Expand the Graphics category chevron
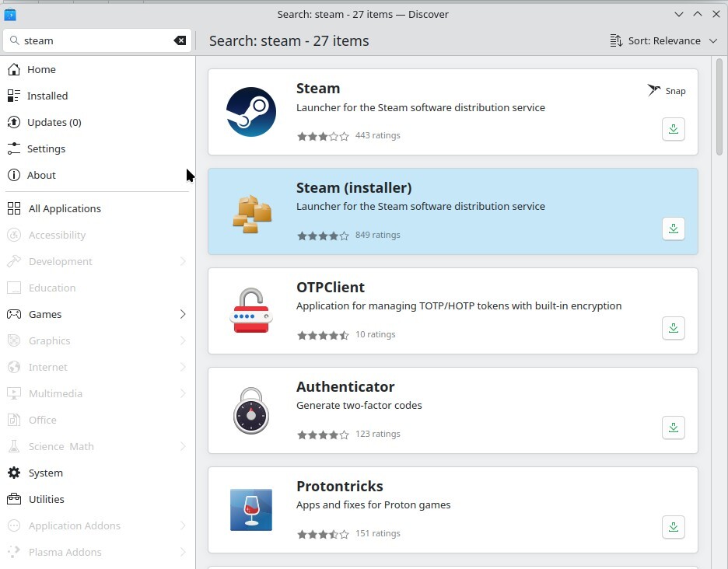 pyautogui.click(x=183, y=340)
